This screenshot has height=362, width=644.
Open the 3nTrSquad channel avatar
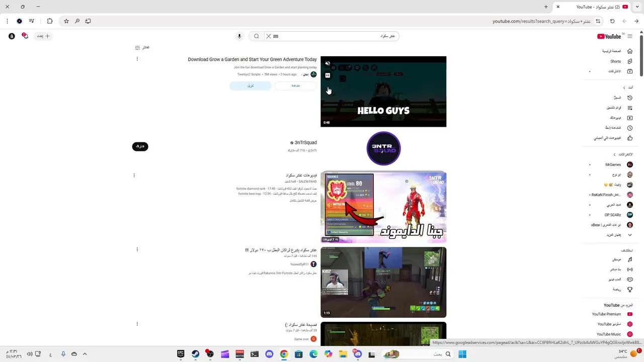click(x=383, y=148)
